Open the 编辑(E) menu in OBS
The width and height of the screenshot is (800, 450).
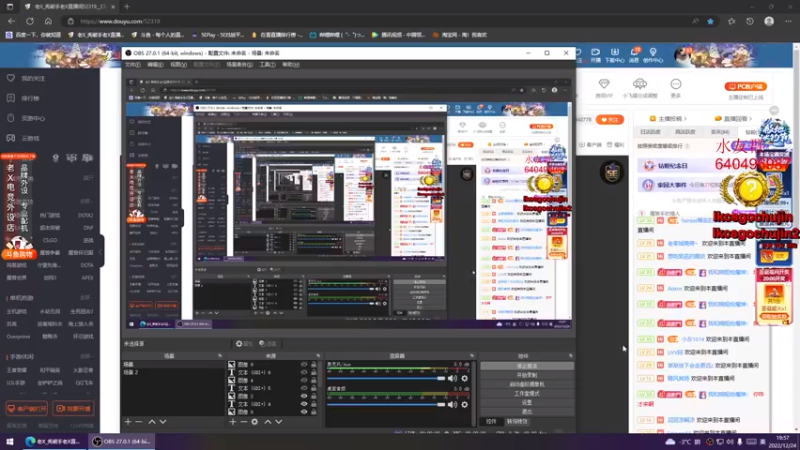[x=155, y=65]
